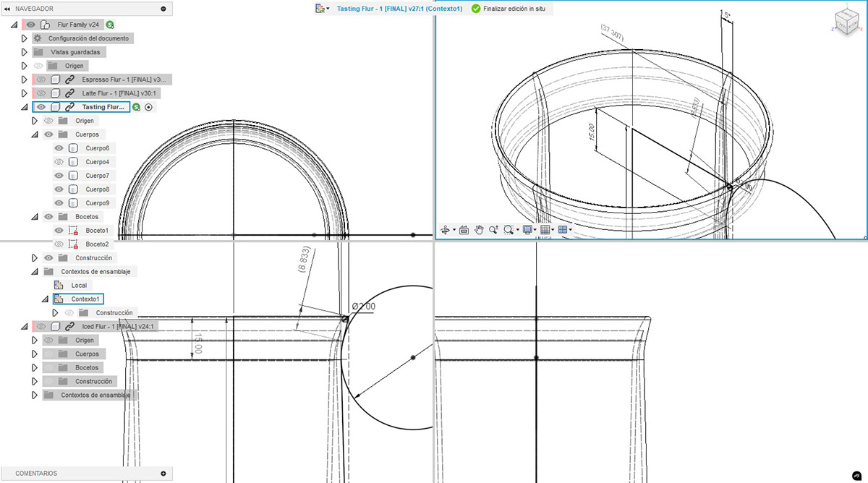Click the Tasting Flur - 1 [FINAL] v27:1 header title
This screenshot has width=868, height=483.
pos(400,9)
